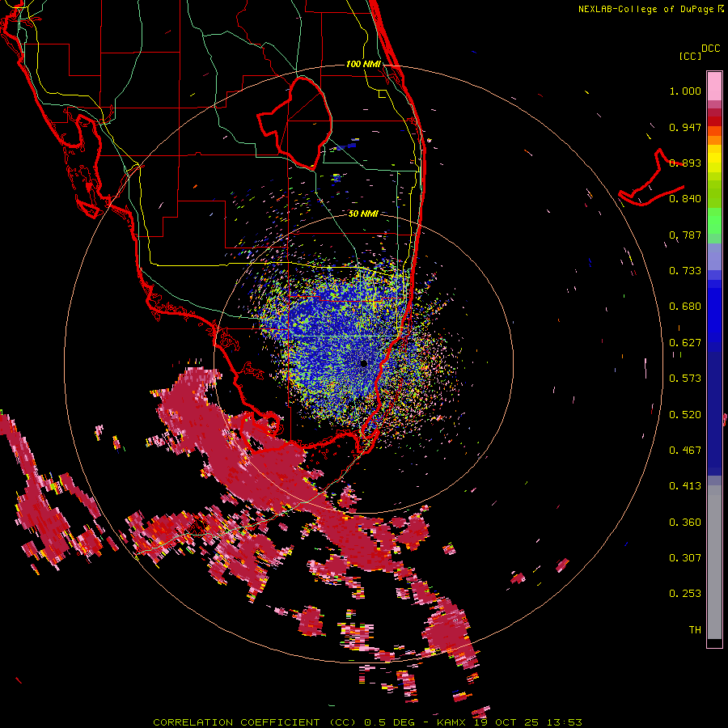
Task: Click the black radar site dot
Action: [363, 363]
